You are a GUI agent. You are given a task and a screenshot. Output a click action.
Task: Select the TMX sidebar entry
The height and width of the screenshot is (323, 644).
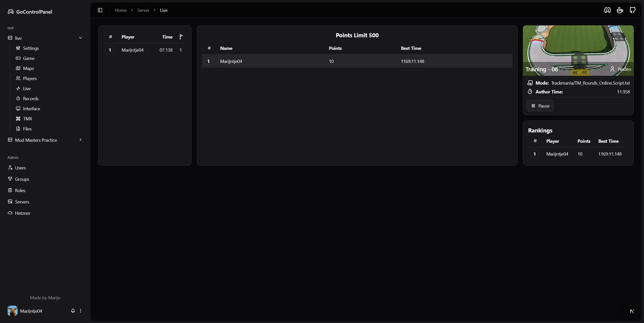27,119
